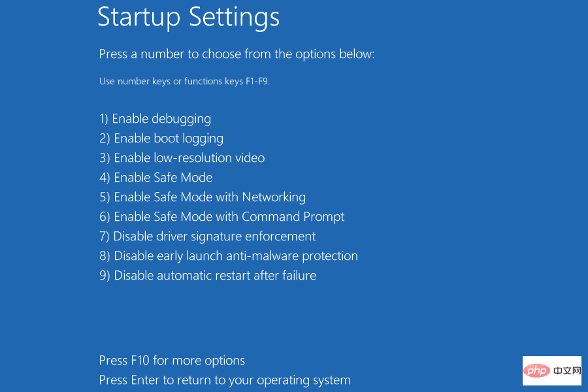This screenshot has width=588, height=392.
Task: Select Enable Safe Mode with Networking
Action: click(202, 197)
